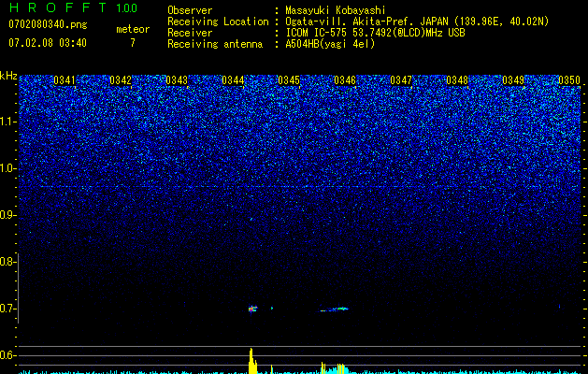
Task: Click the 0341 time marker
Action: [x=65, y=80]
